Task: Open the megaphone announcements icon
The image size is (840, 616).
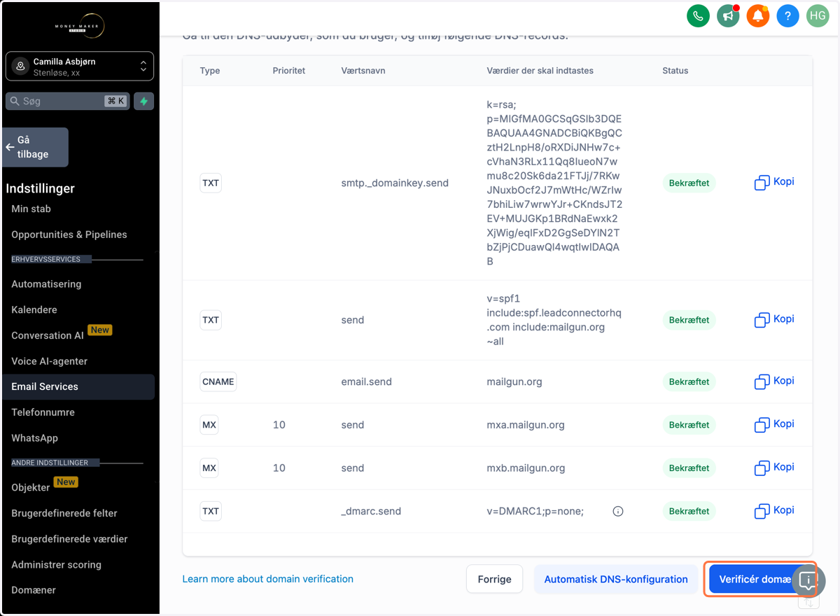Action: coord(728,15)
